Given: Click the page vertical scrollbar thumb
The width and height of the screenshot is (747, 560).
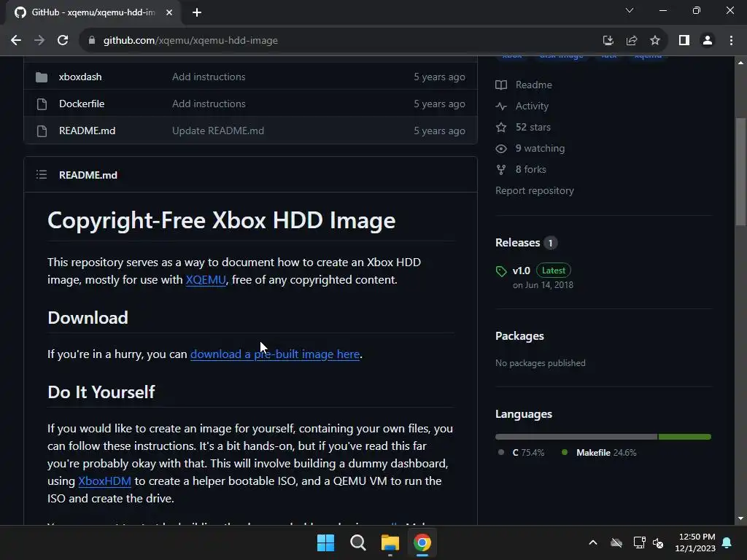Looking at the screenshot, I should click(x=740, y=171).
